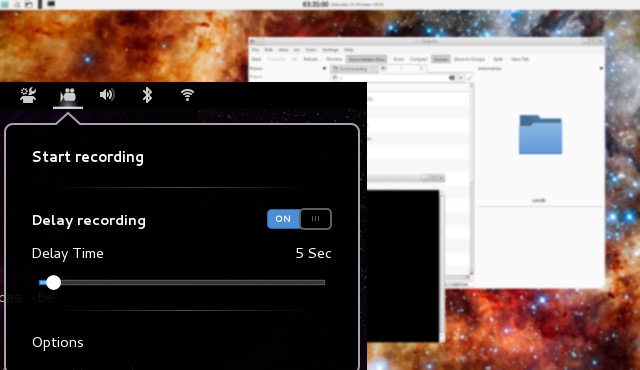
Task: Click the blue folder icon in Information panel
Action: tap(540, 135)
